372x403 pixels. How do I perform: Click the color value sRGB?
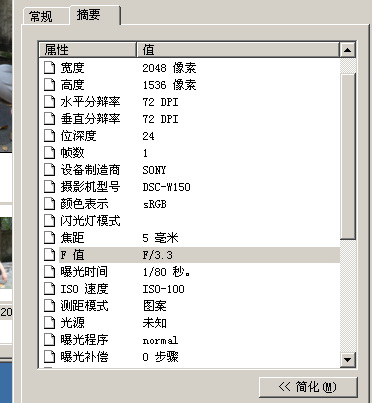(x=155, y=204)
